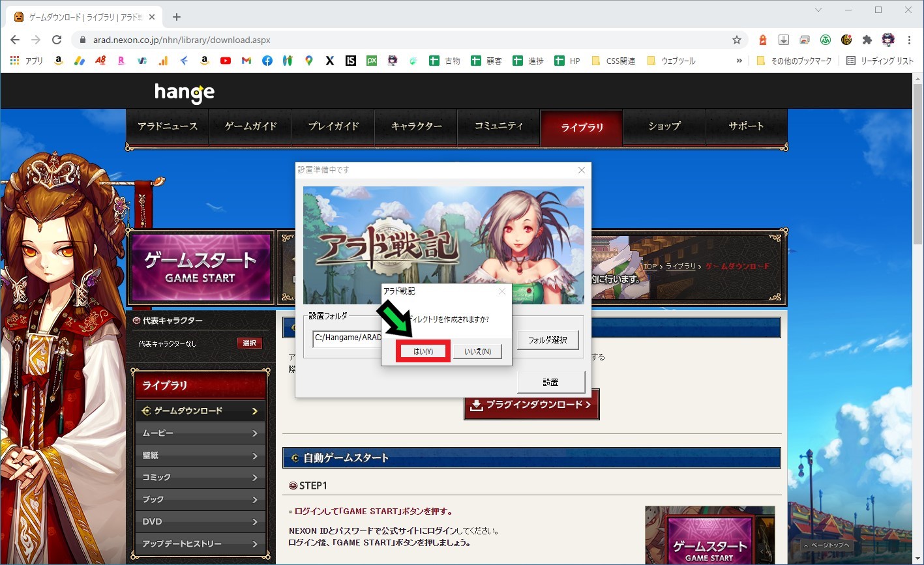924x565 pixels.
Task: Open the サポート navigation tab
Action: pos(746,126)
